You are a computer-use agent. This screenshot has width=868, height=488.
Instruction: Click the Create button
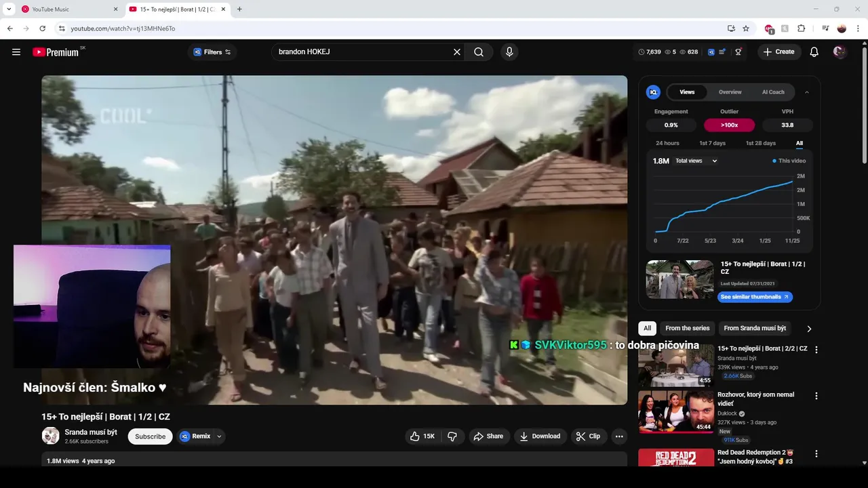tap(778, 52)
